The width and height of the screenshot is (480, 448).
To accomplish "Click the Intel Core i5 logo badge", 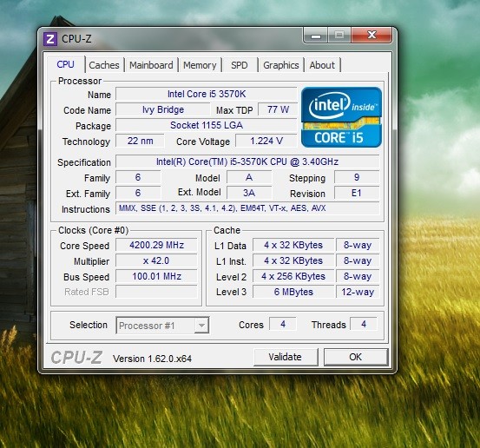I will click(x=341, y=117).
